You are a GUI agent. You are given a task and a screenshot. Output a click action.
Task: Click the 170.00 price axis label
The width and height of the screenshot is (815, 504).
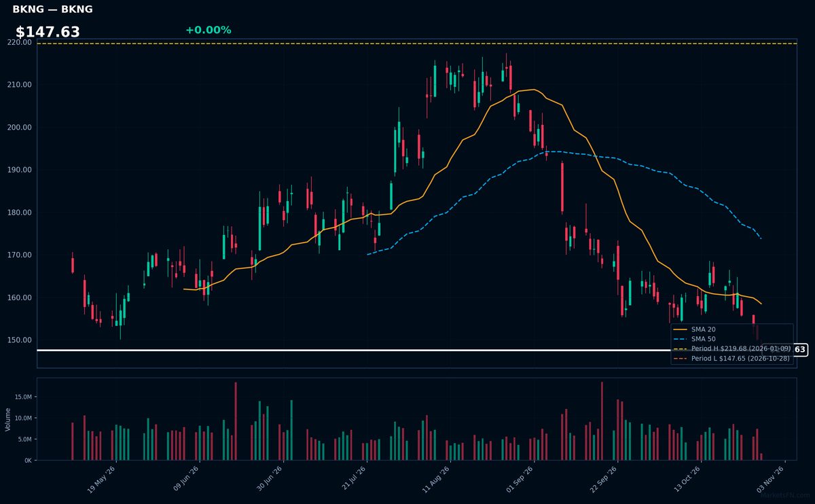click(x=20, y=255)
